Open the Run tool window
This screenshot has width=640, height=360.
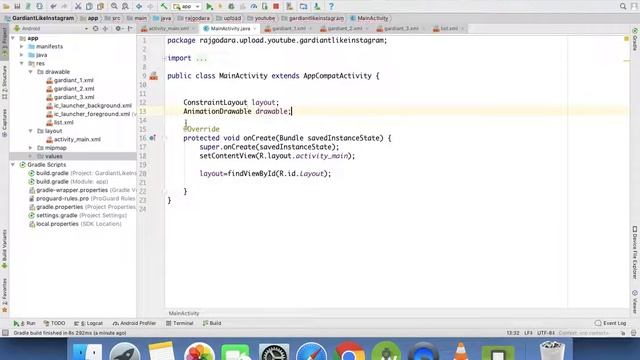pos(24,323)
